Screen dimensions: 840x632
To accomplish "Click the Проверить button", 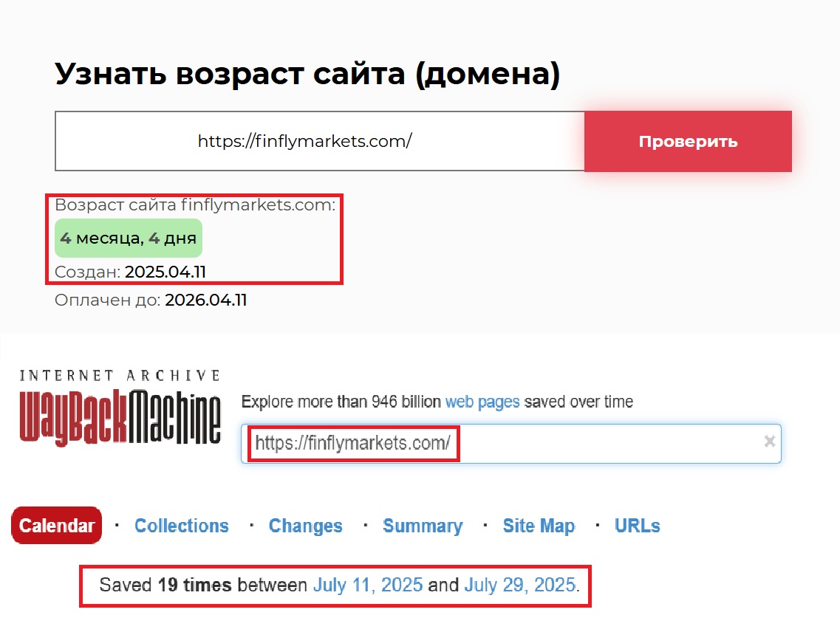I will tap(688, 141).
